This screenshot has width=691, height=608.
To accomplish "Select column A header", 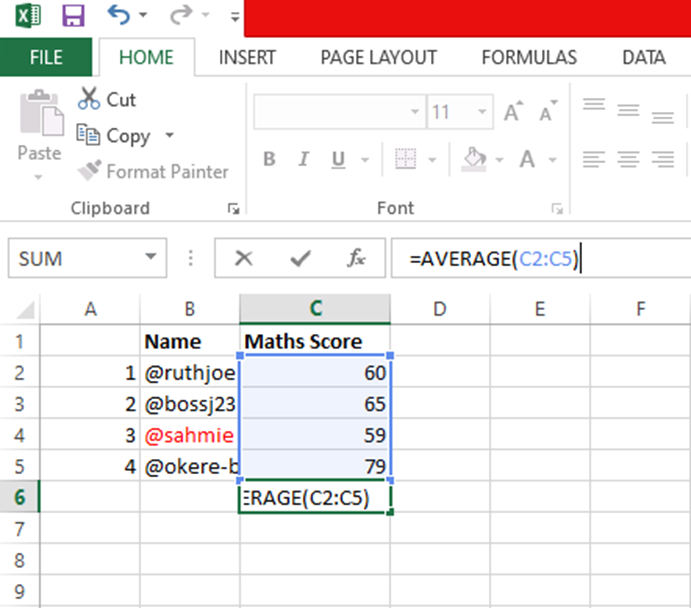I will pyautogui.click(x=90, y=309).
